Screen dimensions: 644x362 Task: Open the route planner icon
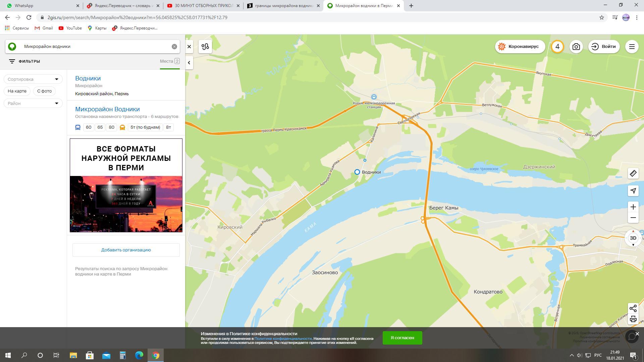[205, 47]
